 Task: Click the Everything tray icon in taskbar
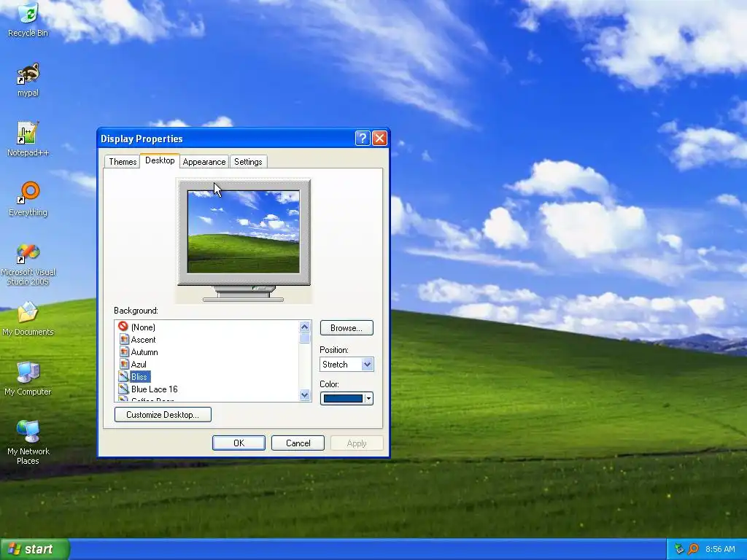[694, 549]
